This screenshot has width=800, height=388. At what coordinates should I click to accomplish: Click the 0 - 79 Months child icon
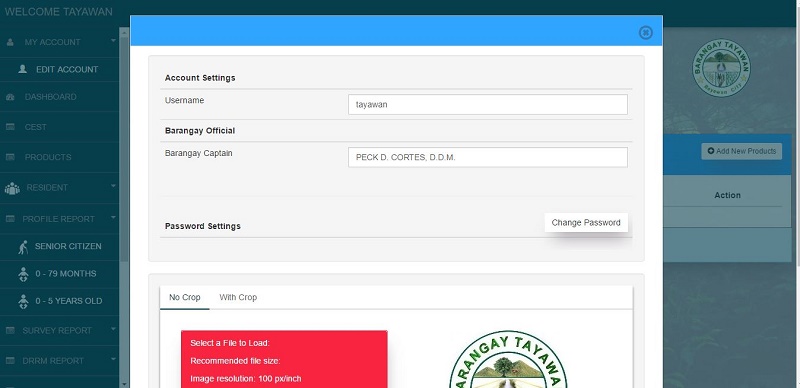pos(23,274)
